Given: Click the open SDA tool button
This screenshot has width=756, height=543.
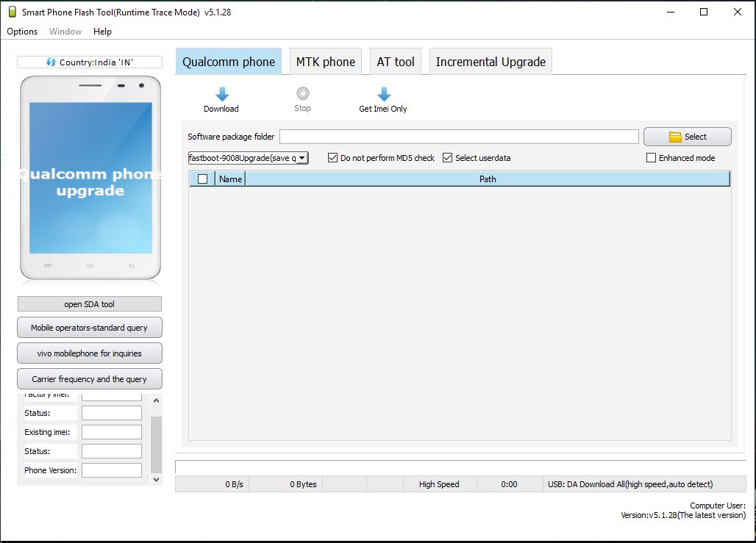Looking at the screenshot, I should [x=90, y=304].
